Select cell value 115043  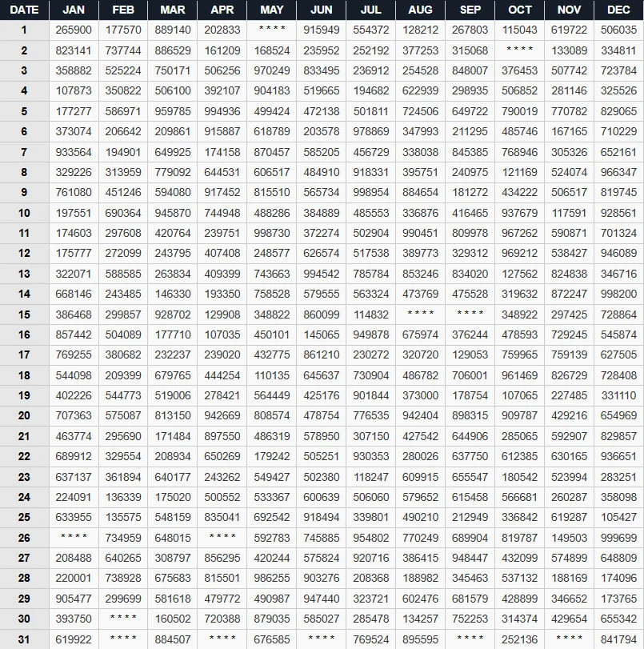pos(519,30)
